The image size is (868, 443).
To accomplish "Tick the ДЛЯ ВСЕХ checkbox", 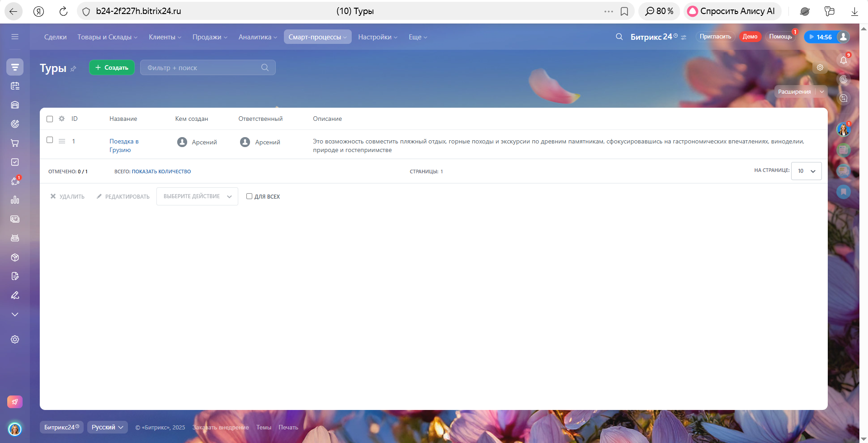I will tap(249, 196).
